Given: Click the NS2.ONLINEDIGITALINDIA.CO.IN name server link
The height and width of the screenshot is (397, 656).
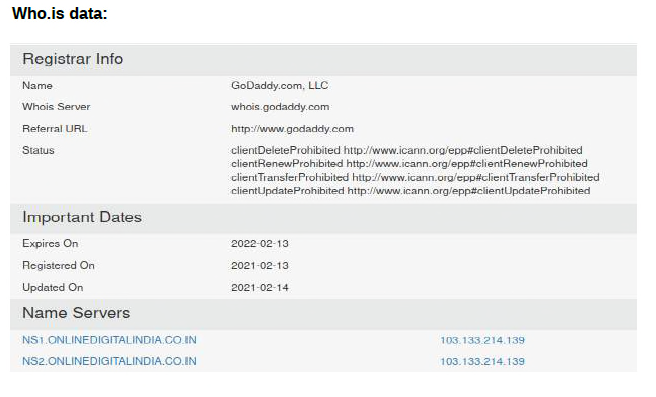Looking at the screenshot, I should point(109,361).
